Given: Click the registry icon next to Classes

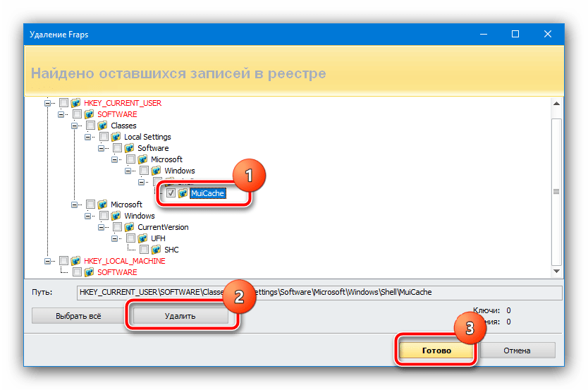Looking at the screenshot, I should pos(103,126).
